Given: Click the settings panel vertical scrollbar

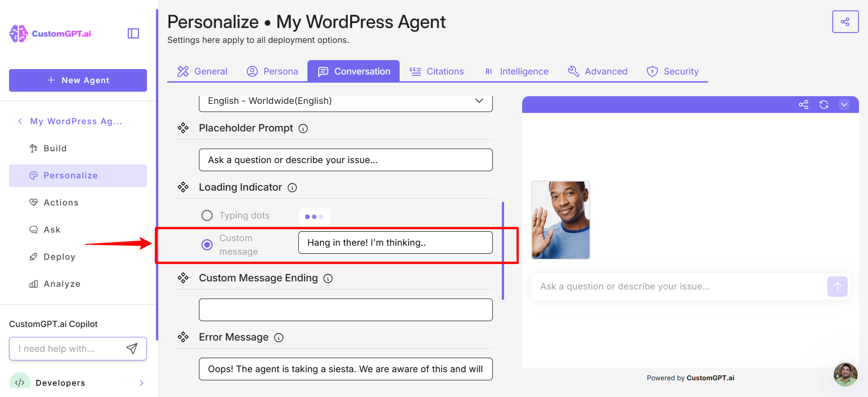Looking at the screenshot, I should [503, 251].
